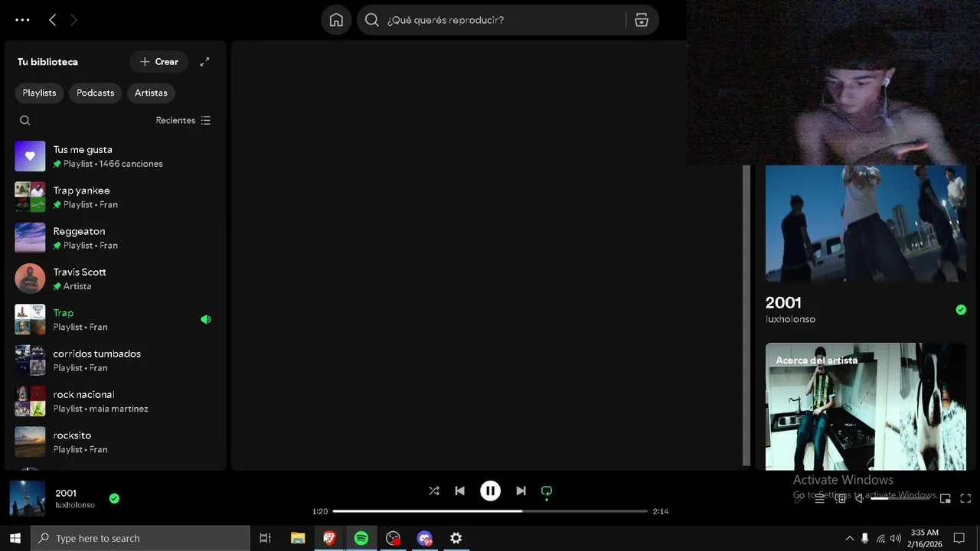Open the Trap playlist by Fran

tap(115, 319)
